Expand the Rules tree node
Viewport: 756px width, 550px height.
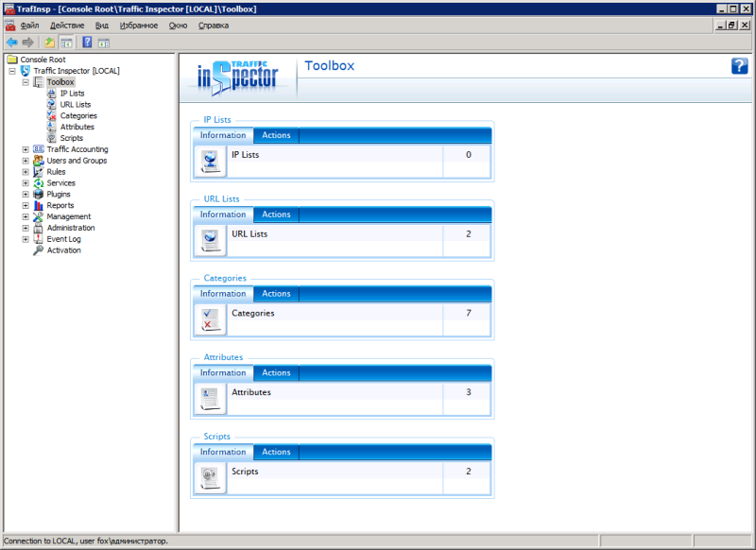26,172
